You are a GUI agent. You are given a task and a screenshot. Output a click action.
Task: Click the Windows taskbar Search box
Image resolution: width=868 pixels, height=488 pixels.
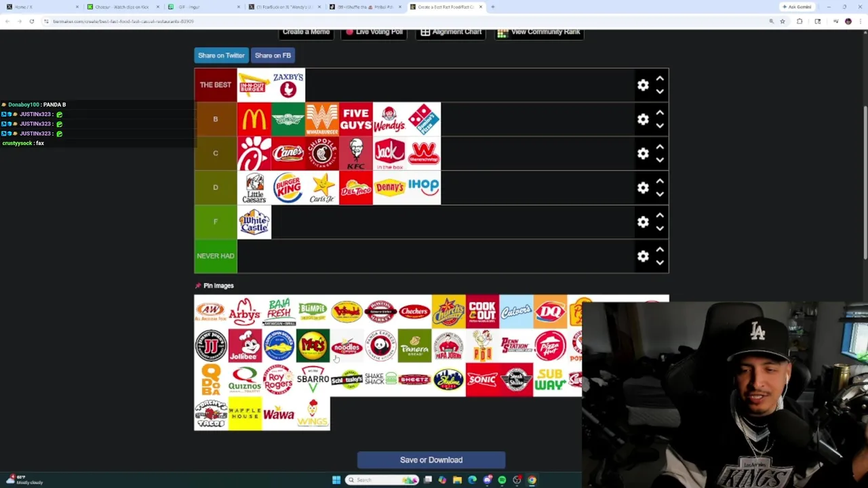pyautogui.click(x=383, y=480)
